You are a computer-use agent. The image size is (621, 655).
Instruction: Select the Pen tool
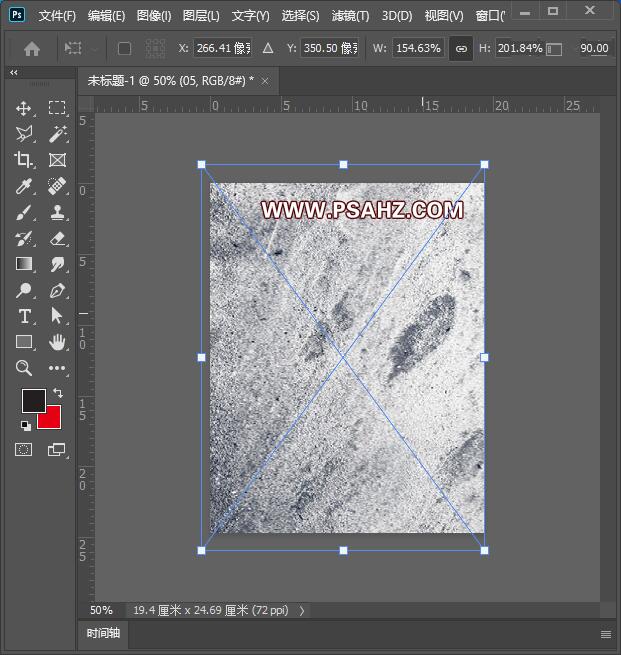(x=57, y=290)
